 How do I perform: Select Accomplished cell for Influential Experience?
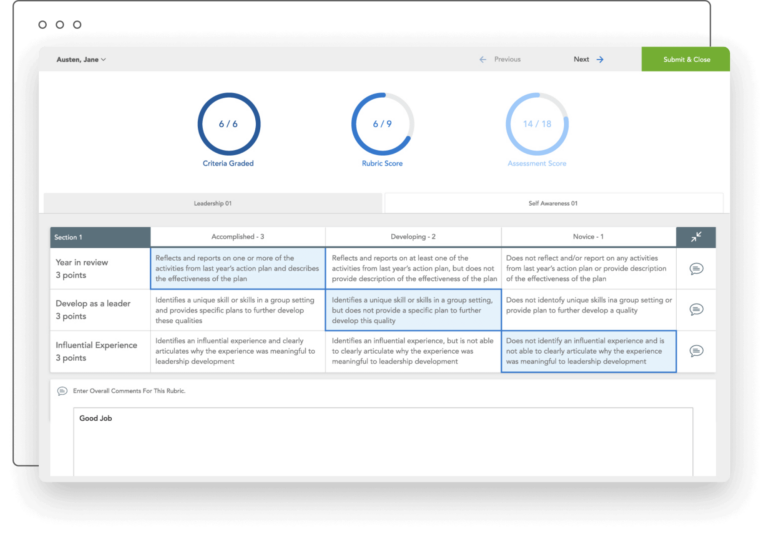coord(238,351)
